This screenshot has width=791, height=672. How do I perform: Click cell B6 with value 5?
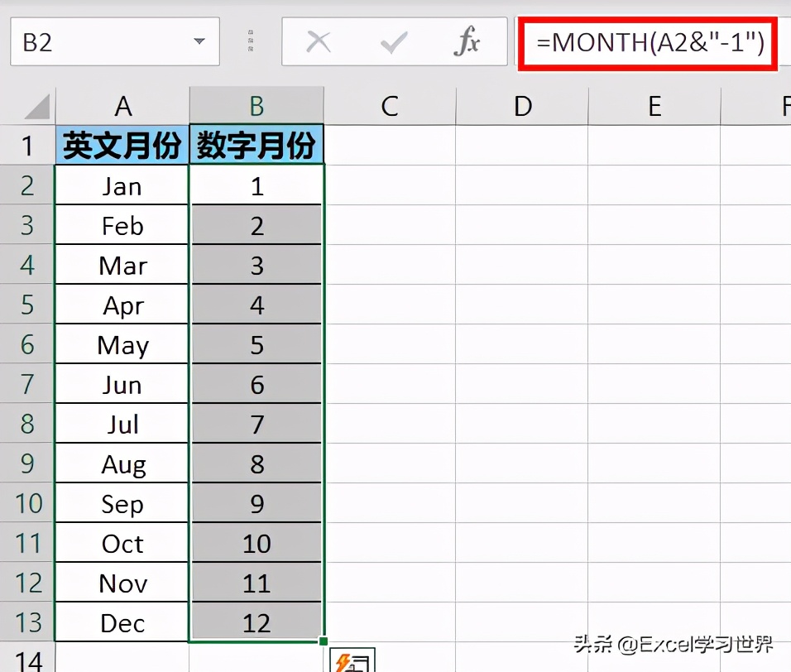[x=256, y=344]
